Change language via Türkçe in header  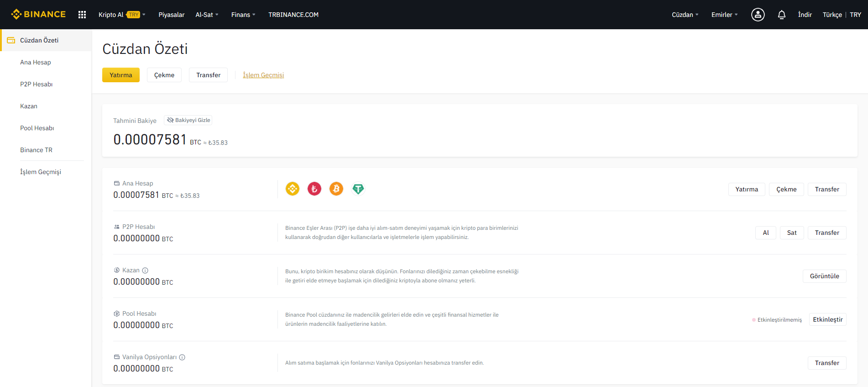click(832, 15)
